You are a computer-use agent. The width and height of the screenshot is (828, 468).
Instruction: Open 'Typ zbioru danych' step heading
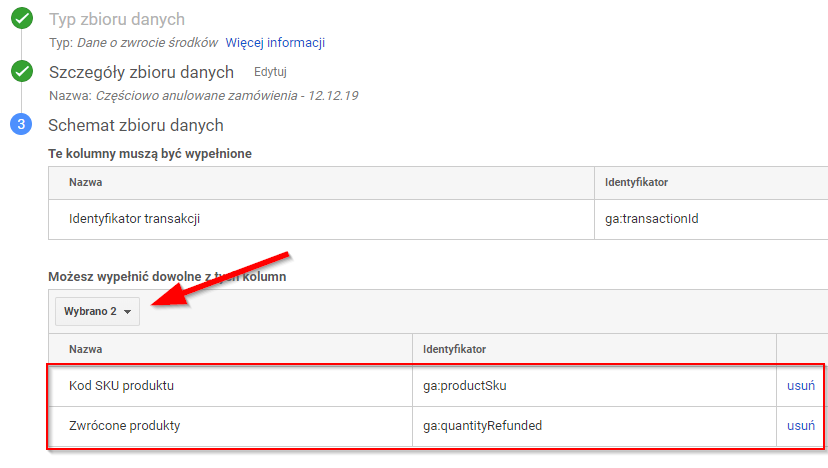pyautogui.click(x=117, y=20)
